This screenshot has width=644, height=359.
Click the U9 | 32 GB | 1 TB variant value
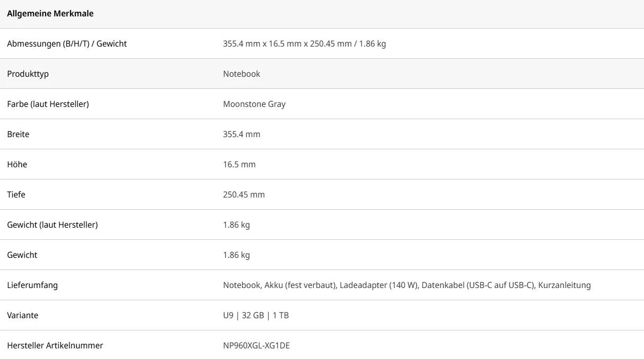tap(255, 316)
